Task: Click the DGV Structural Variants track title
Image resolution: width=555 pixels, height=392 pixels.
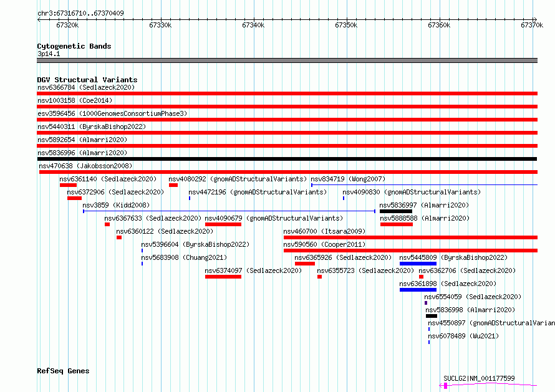Action: [x=87, y=80]
